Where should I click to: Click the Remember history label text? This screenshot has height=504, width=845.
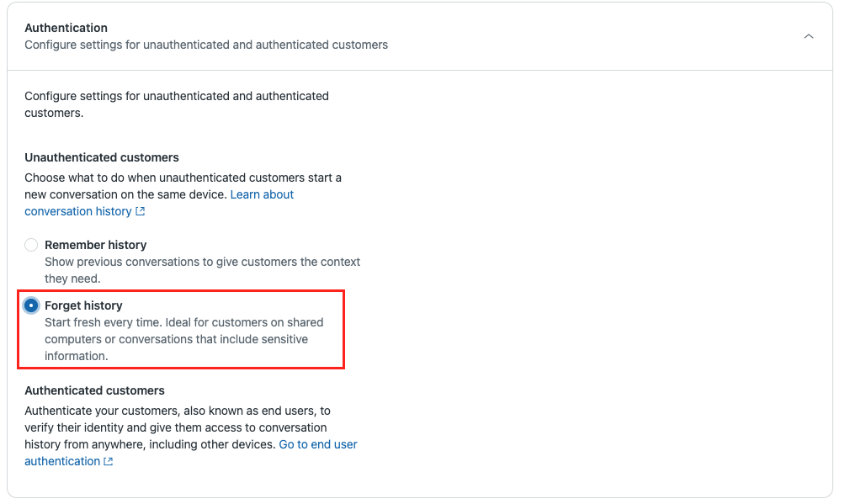(x=95, y=245)
